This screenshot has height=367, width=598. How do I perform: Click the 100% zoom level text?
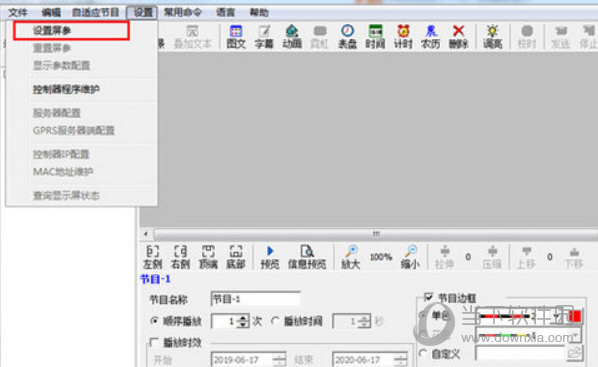tap(381, 257)
